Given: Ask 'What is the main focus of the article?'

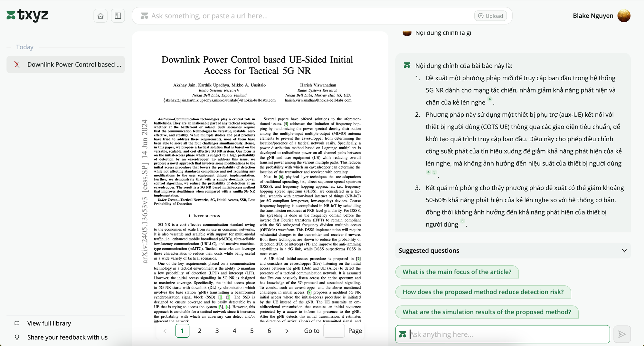Looking at the screenshot, I should 457,272.
